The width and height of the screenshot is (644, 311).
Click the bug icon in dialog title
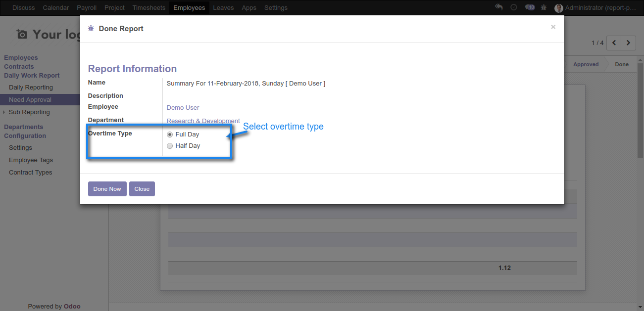coord(91,29)
